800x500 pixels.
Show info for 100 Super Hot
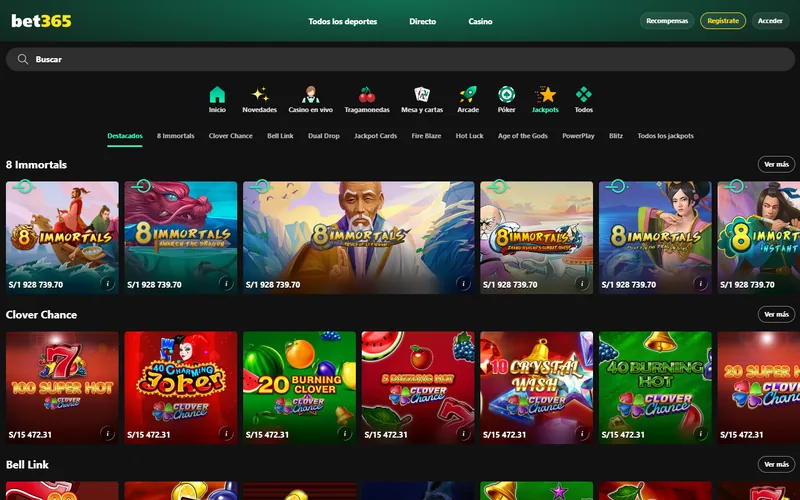click(108, 434)
